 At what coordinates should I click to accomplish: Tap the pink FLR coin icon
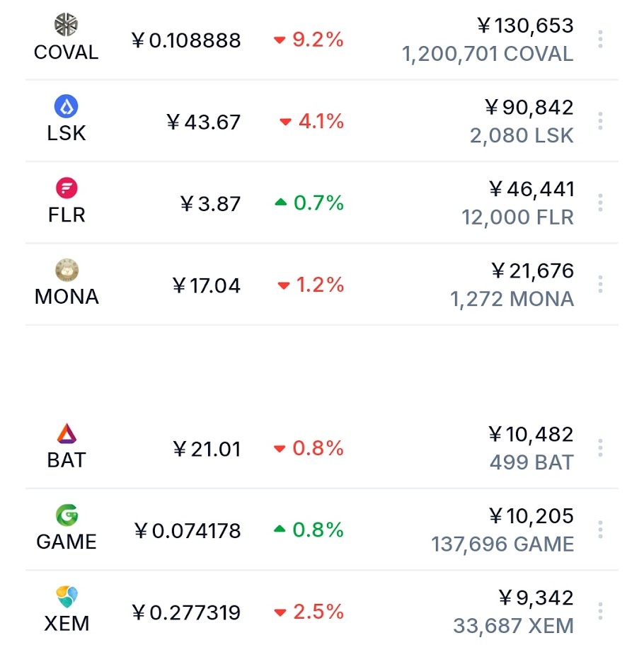pyautogui.click(x=67, y=188)
